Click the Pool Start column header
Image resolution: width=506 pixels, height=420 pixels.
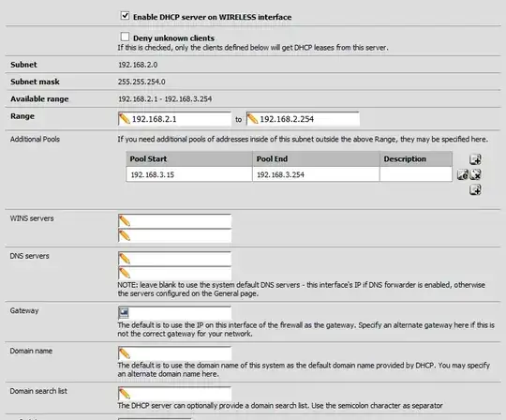(x=189, y=158)
